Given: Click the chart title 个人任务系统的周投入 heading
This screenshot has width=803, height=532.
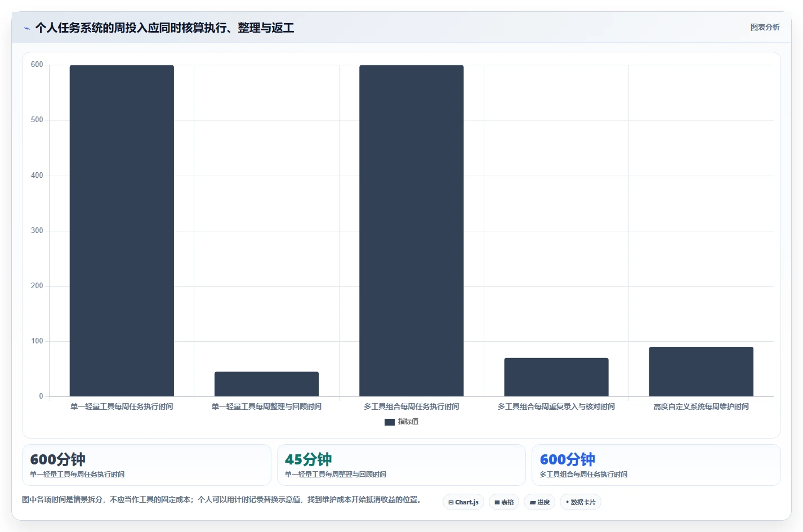Looking at the screenshot, I should click(x=164, y=28).
